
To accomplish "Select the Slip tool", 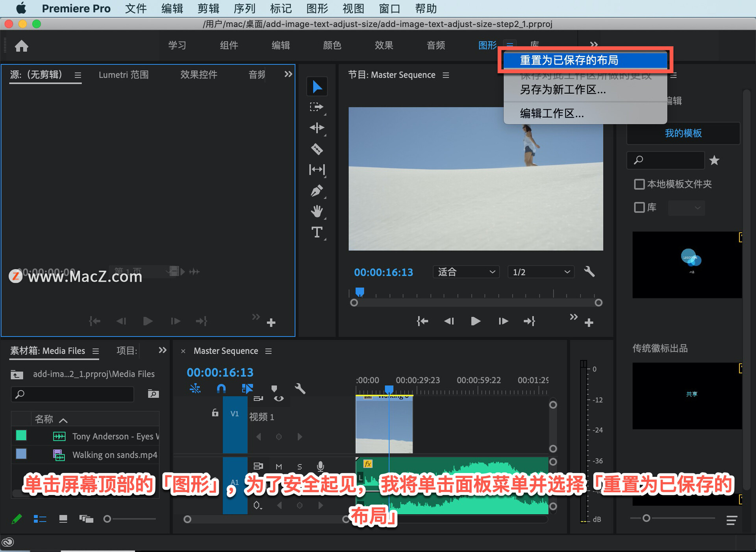I will [317, 170].
